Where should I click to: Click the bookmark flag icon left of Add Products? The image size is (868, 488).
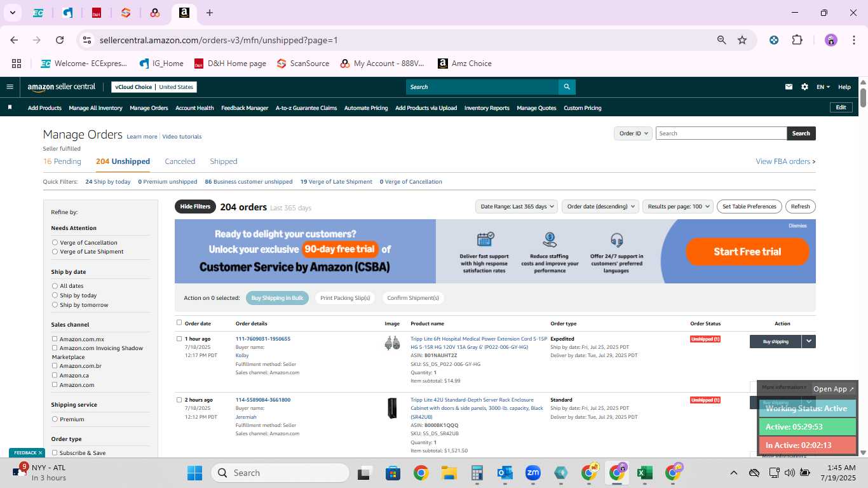(x=10, y=108)
